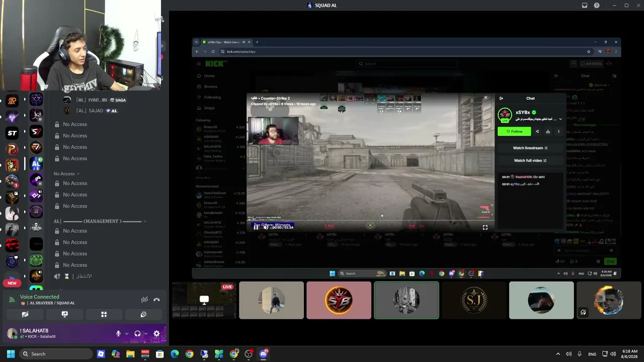Viewport: 644px width, 362px height.
Task: Click Watch livestream button
Action: (x=530, y=148)
